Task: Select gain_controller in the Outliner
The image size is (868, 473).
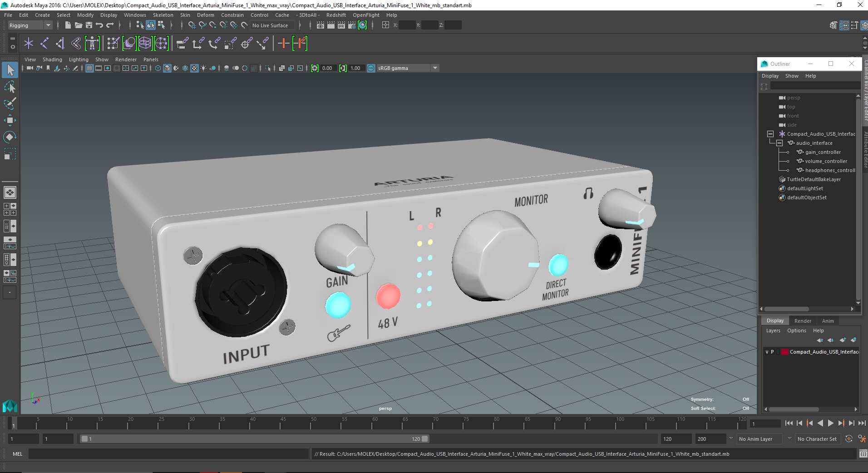Action: tap(823, 152)
